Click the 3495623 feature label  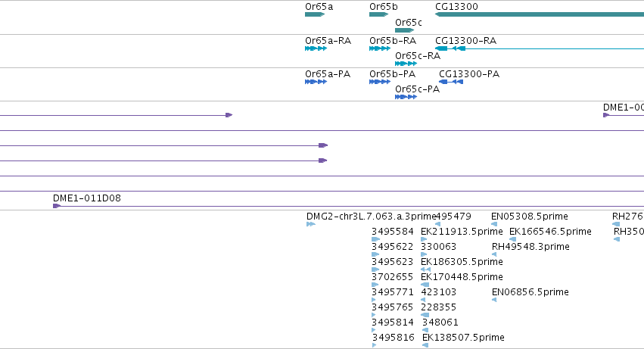[x=392, y=262]
